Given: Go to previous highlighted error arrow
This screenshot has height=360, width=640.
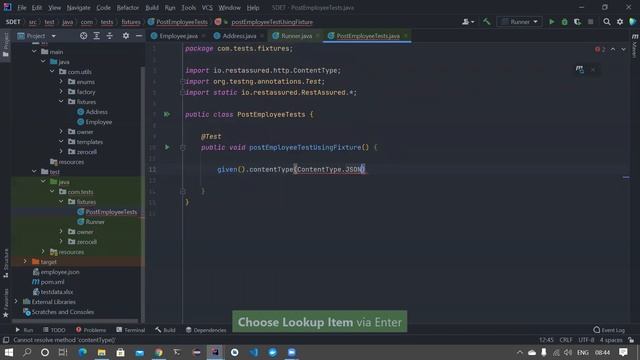Looking at the screenshot, I should (613, 49).
